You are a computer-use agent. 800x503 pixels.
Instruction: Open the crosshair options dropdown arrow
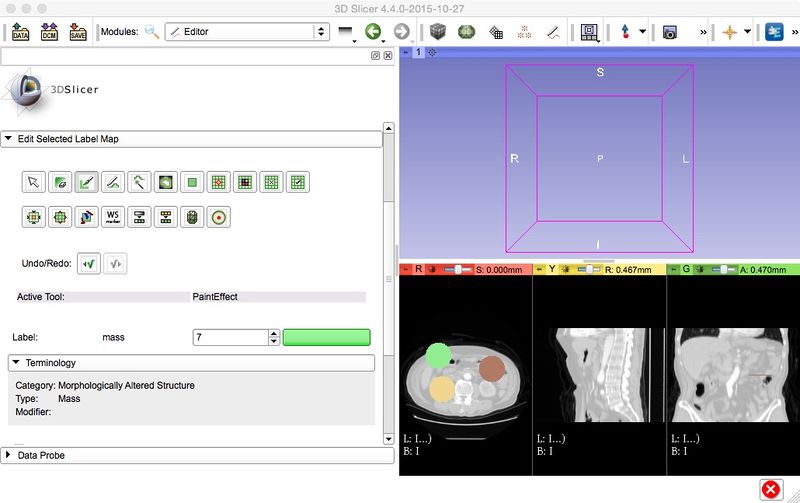(x=747, y=31)
